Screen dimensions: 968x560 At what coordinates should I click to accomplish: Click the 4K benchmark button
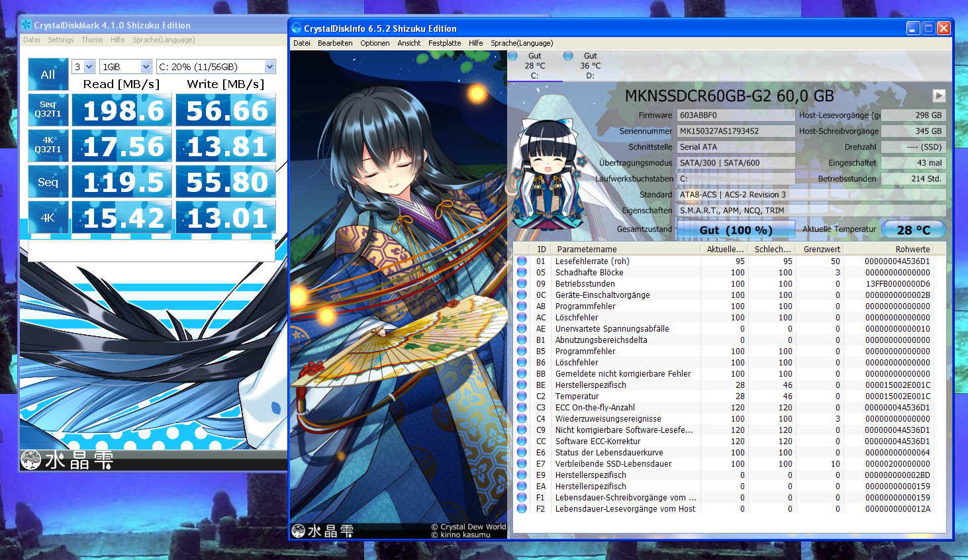click(x=48, y=217)
